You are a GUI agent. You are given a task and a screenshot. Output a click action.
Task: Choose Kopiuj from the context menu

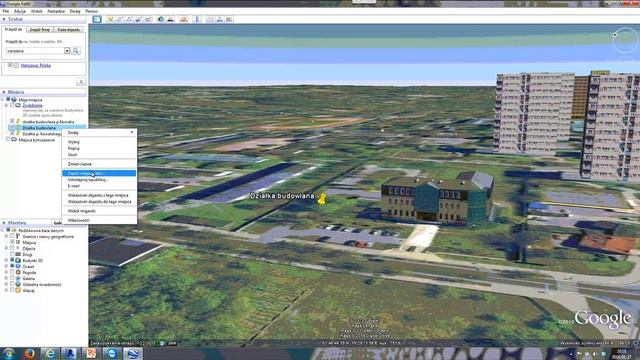coord(100,148)
